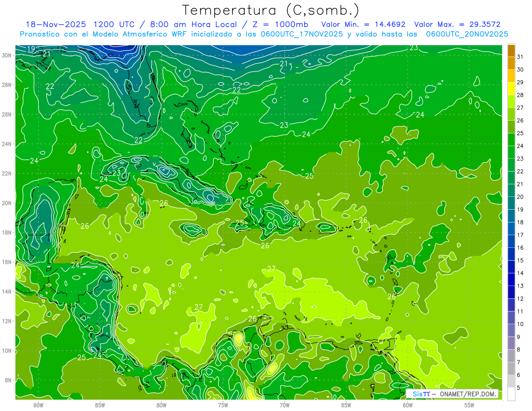Click the 12N latitude axis label
This screenshot has width=532, height=411.
pos(7,321)
